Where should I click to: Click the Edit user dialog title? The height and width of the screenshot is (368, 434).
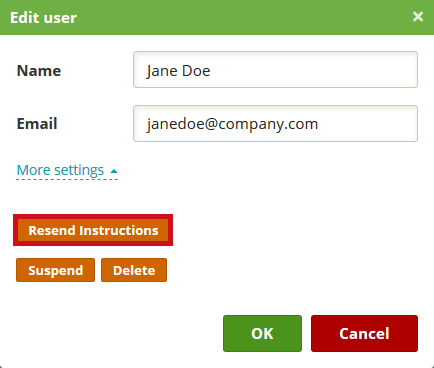(x=43, y=18)
